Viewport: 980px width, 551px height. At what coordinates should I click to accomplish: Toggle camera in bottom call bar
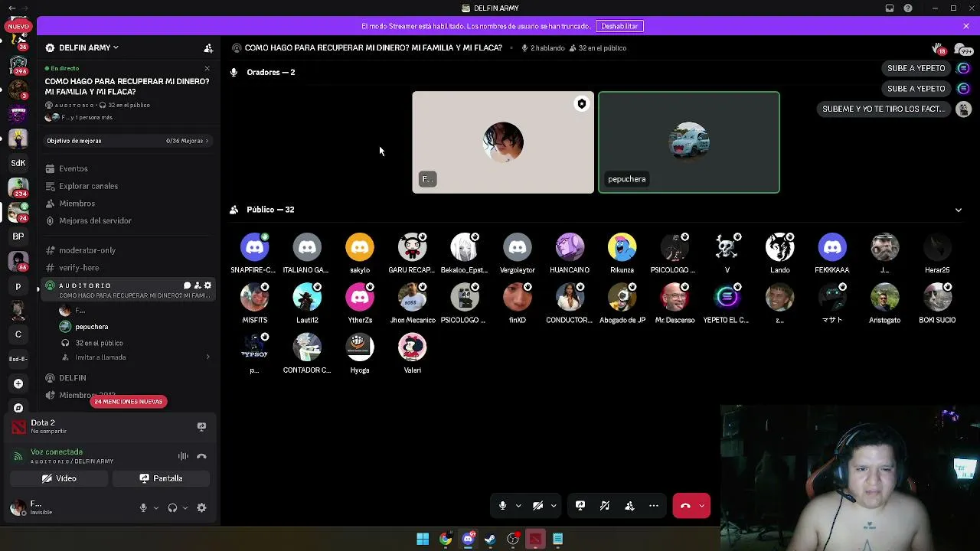coord(537,506)
